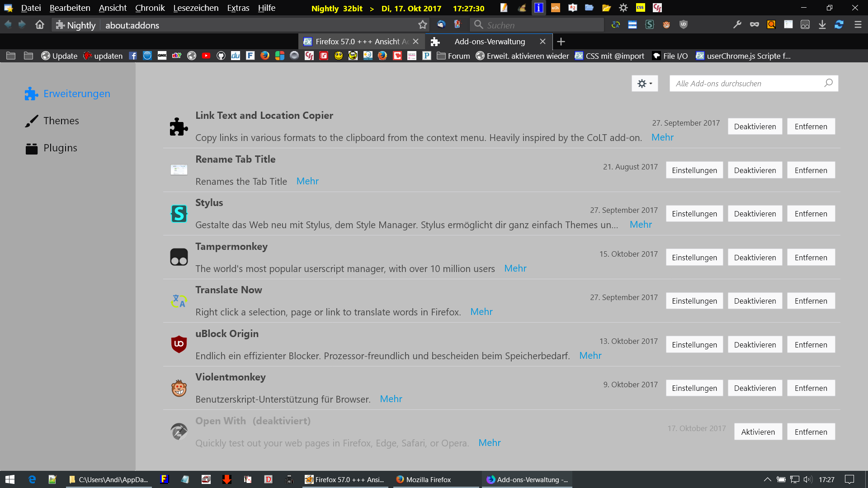Deactivate the Stylus extension
Screen dimensions: 868x488
[x=755, y=214]
